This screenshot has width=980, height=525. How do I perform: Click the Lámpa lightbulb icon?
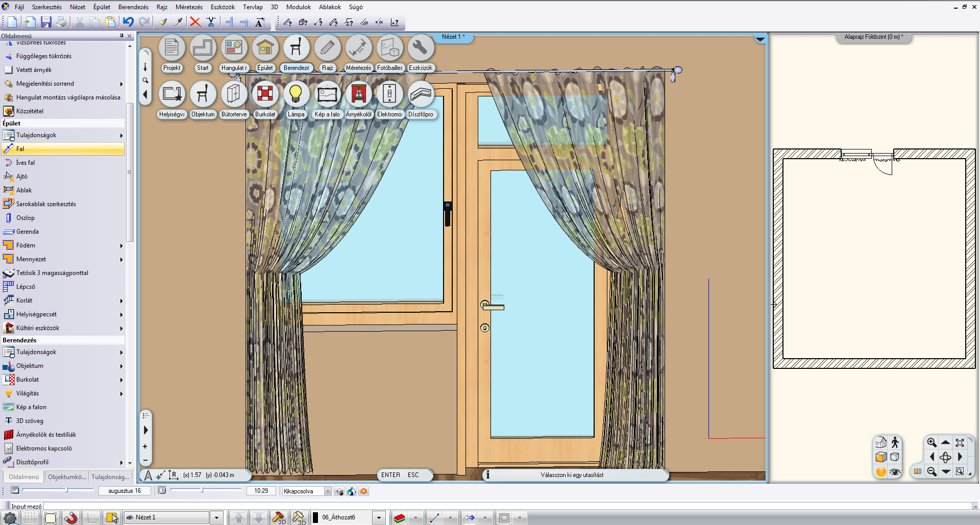click(x=296, y=94)
